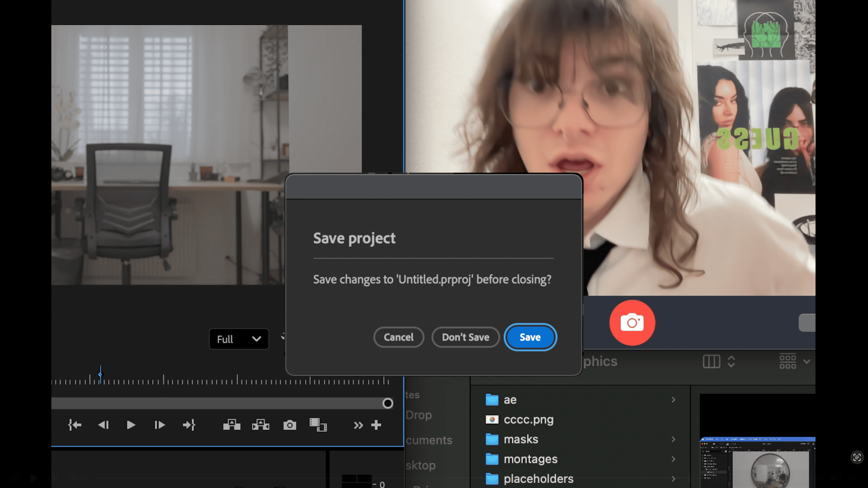Click the playhead marker on monitor ruler
Screen dimensions: 868x488
coord(100,374)
